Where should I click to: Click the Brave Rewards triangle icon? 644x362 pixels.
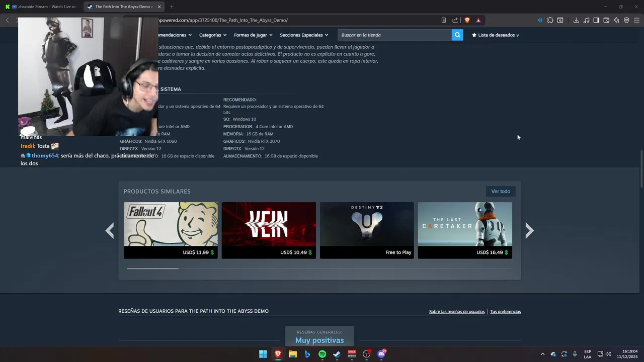(x=478, y=20)
